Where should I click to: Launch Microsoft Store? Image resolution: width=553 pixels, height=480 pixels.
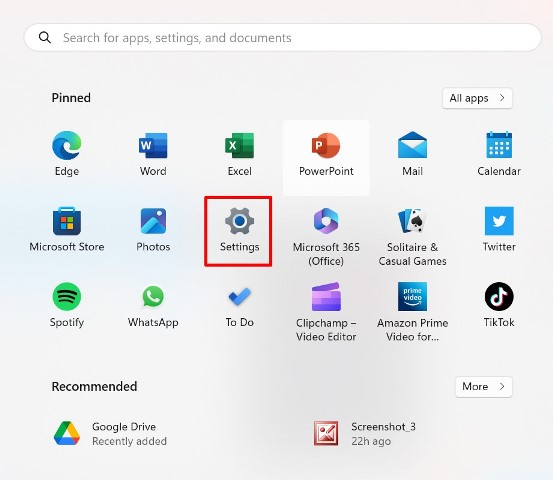67,221
